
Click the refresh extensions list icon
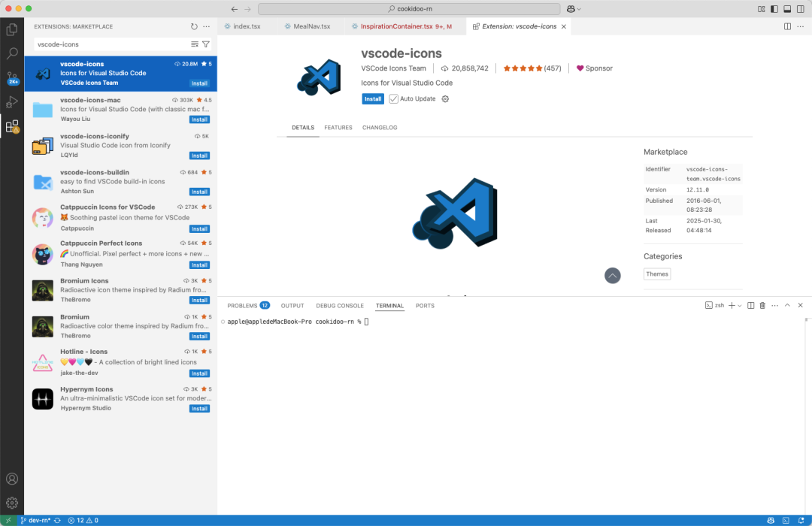(x=194, y=26)
